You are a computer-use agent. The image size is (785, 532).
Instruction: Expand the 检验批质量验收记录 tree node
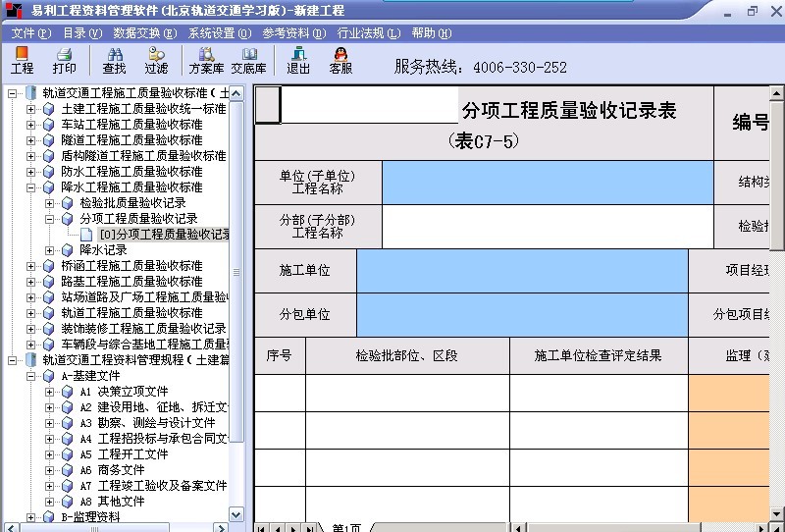click(50, 203)
